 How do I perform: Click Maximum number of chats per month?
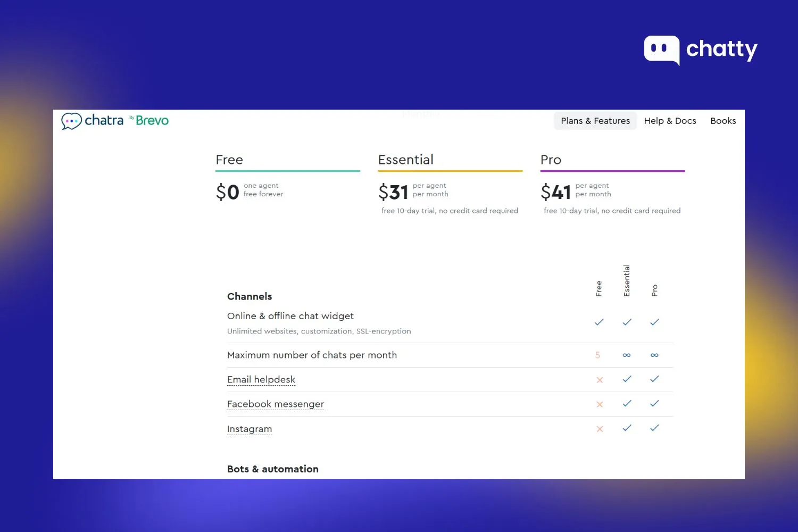click(312, 355)
